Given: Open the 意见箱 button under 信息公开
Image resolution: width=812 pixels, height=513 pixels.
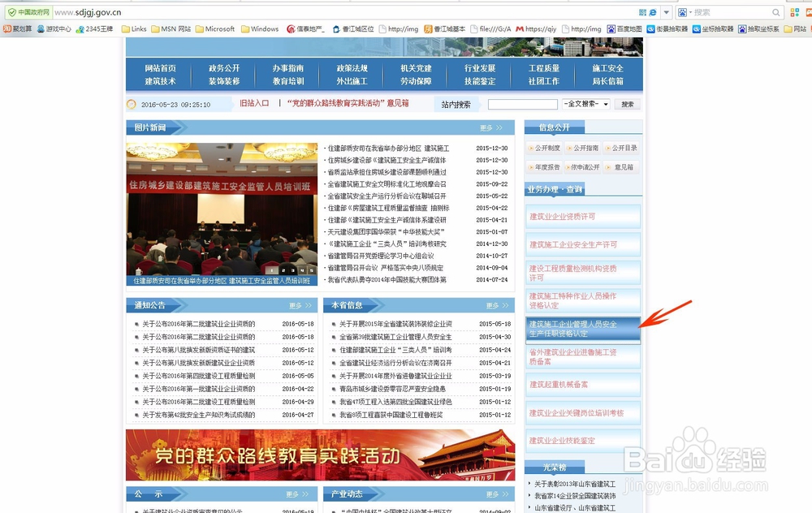Looking at the screenshot, I should pos(621,167).
